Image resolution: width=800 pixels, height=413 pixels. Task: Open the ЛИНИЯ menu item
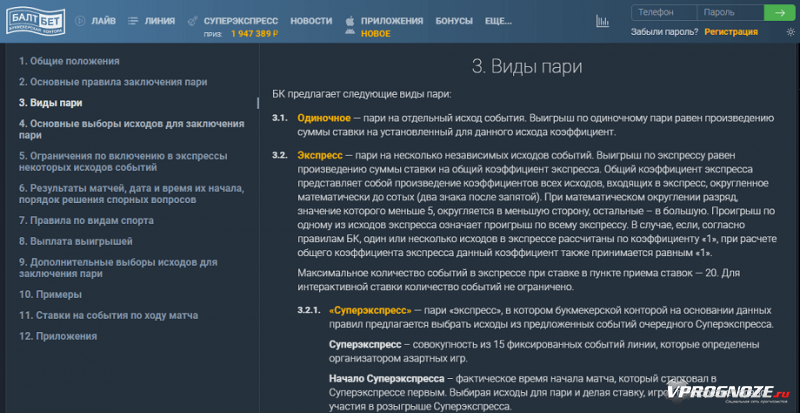click(x=160, y=21)
